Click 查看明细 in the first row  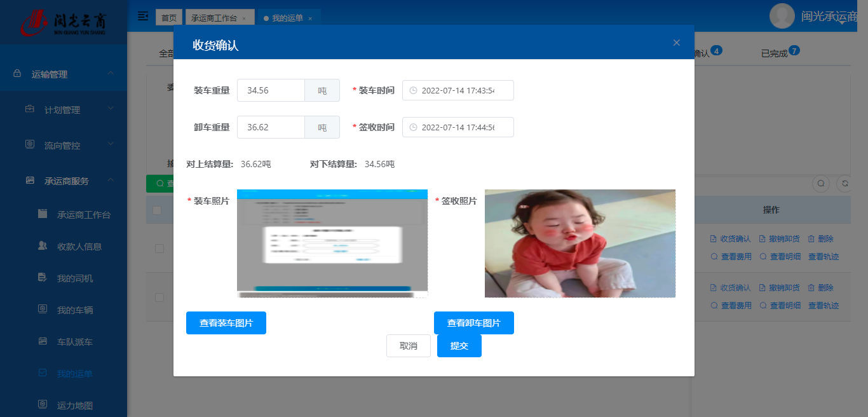point(780,257)
